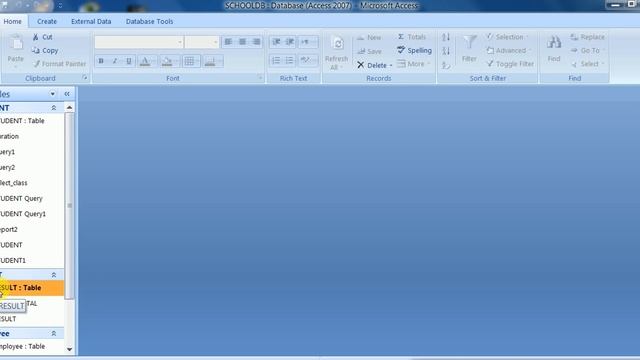The height and width of the screenshot is (360, 640).
Task: Run the Spelling check
Action: 414,50
